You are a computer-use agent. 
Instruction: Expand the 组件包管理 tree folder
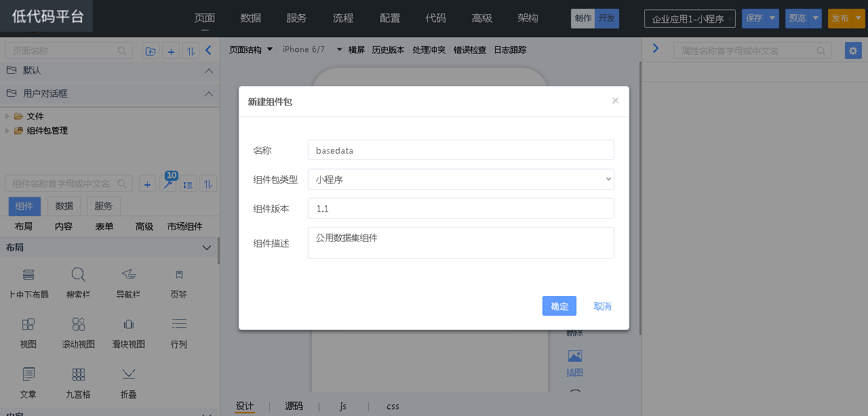click(x=7, y=131)
